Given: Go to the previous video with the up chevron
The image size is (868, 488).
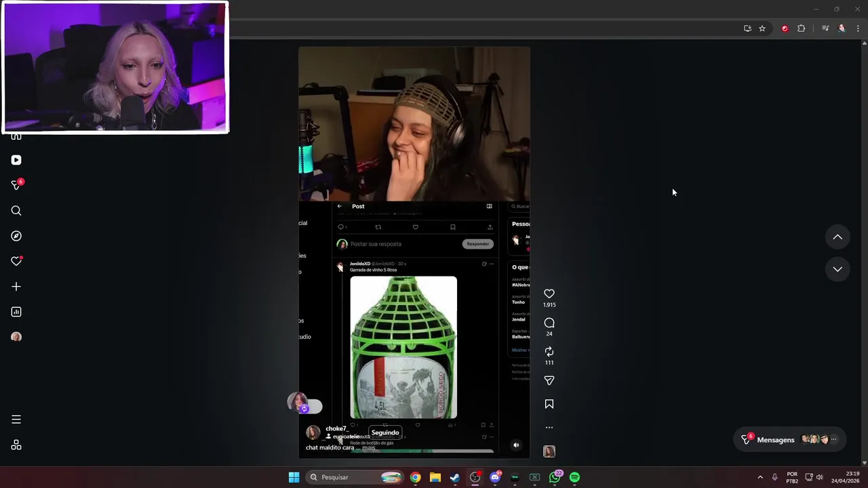Looking at the screenshot, I should [837, 237].
